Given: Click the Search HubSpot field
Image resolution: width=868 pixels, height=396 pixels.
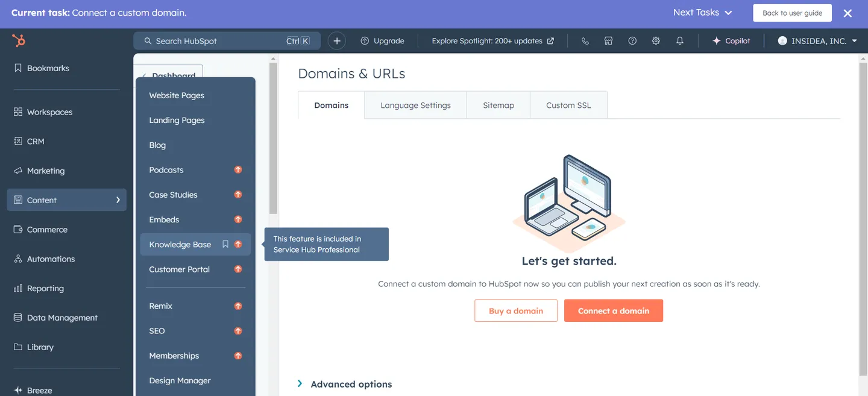Looking at the screenshot, I should pos(227,41).
